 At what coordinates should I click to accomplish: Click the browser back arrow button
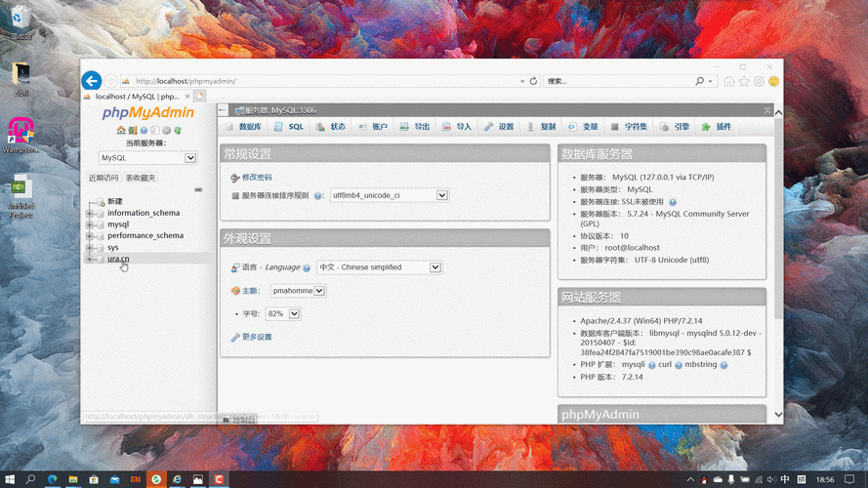[x=92, y=81]
